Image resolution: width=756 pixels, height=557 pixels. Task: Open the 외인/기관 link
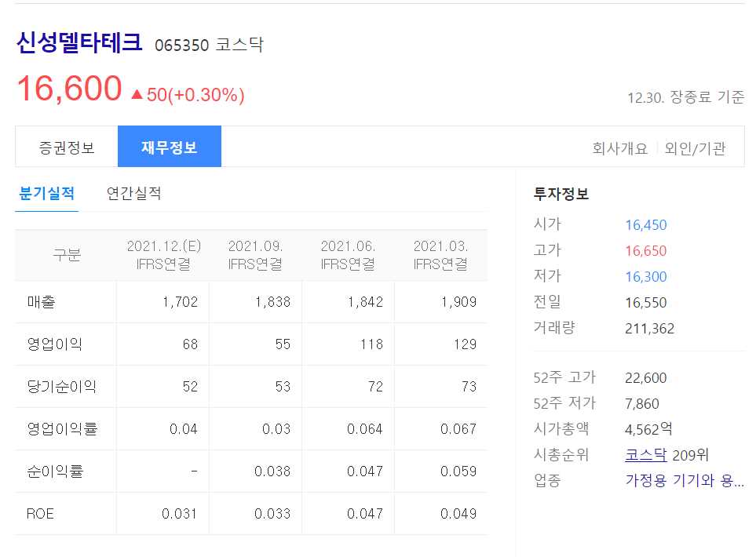click(695, 148)
